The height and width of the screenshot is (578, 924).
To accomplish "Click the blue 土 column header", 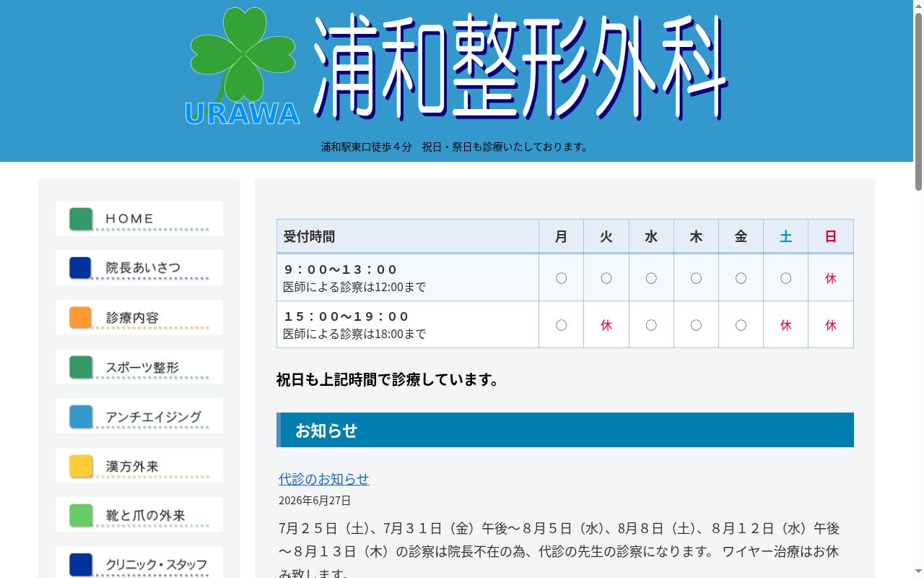I will (x=785, y=236).
